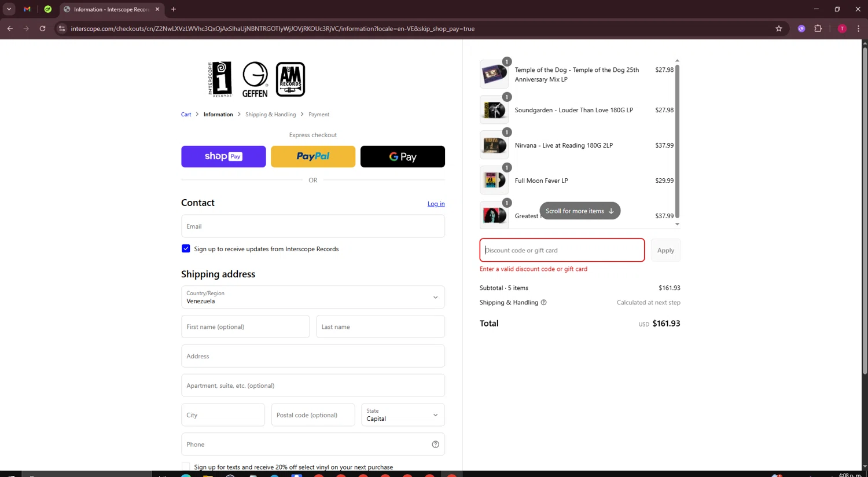
Task: Uncheck Interscope Records updates signup checkbox
Action: pyautogui.click(x=186, y=248)
